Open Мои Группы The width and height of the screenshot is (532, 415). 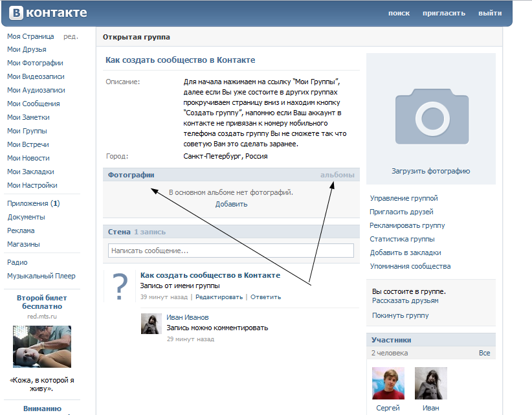click(x=27, y=131)
